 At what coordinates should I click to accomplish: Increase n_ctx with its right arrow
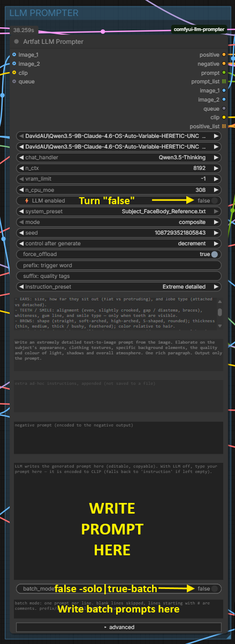216,168
